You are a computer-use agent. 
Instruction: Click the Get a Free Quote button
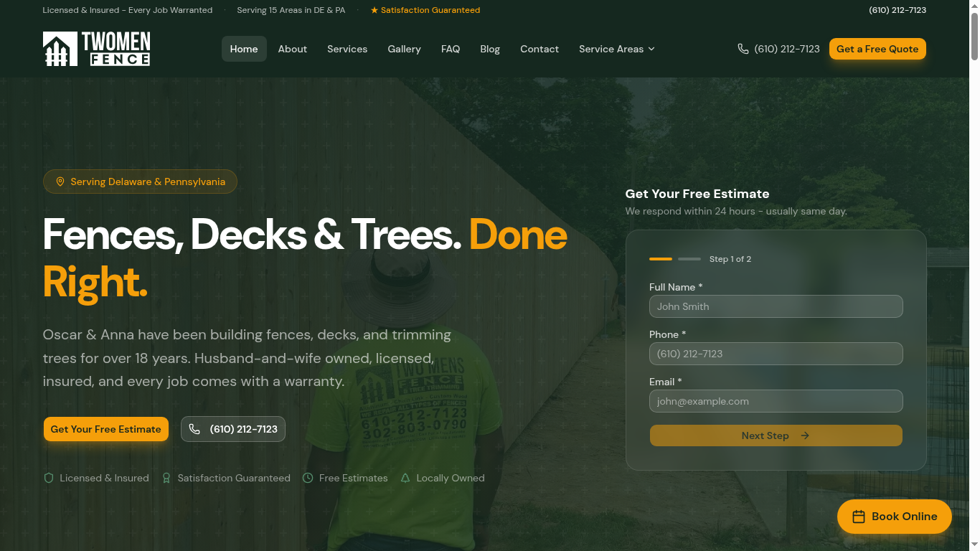(x=877, y=49)
